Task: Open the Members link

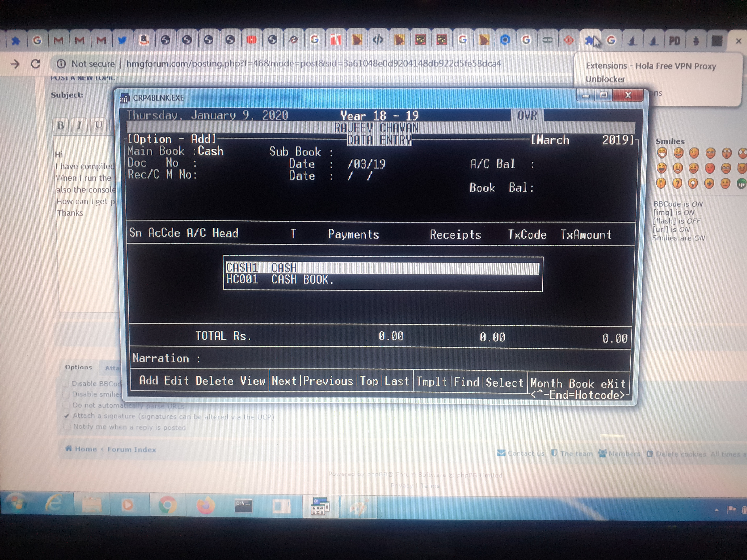Action: point(619,454)
